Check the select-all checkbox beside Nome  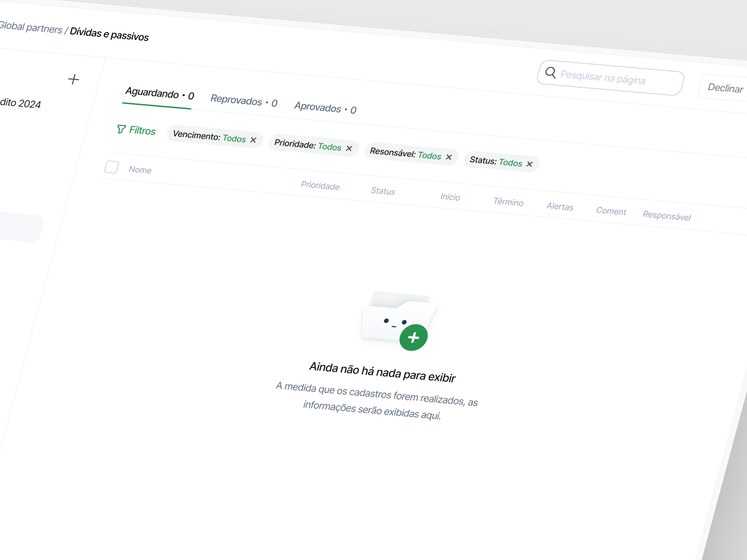pos(111,168)
